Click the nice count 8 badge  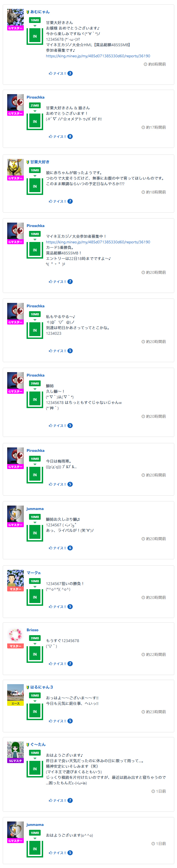pyautogui.click(x=70, y=136)
